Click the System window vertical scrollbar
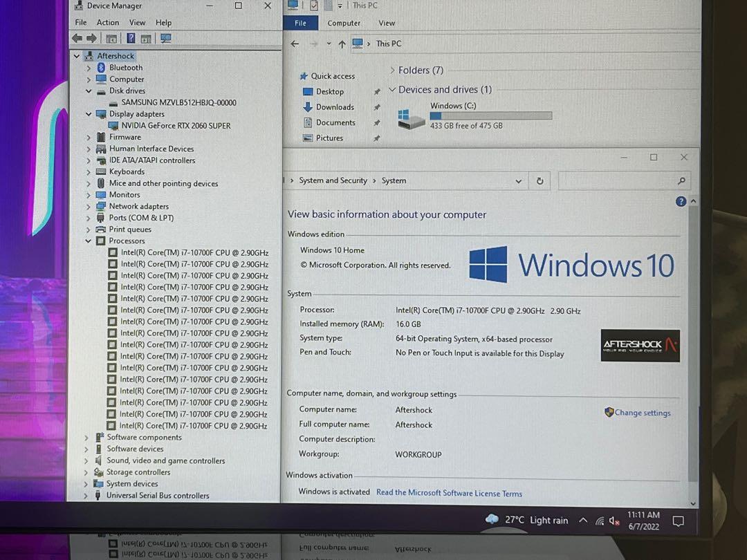Image resolution: width=747 pixels, height=560 pixels. pos(693,346)
